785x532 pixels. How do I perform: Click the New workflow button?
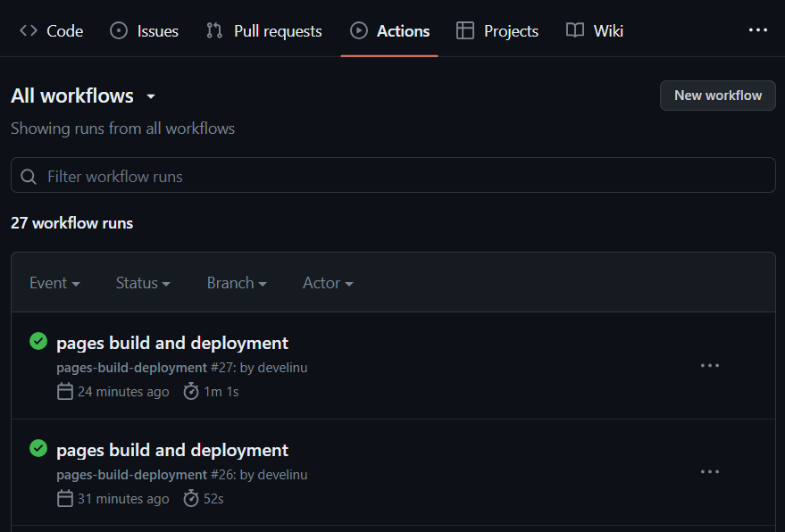(x=718, y=96)
